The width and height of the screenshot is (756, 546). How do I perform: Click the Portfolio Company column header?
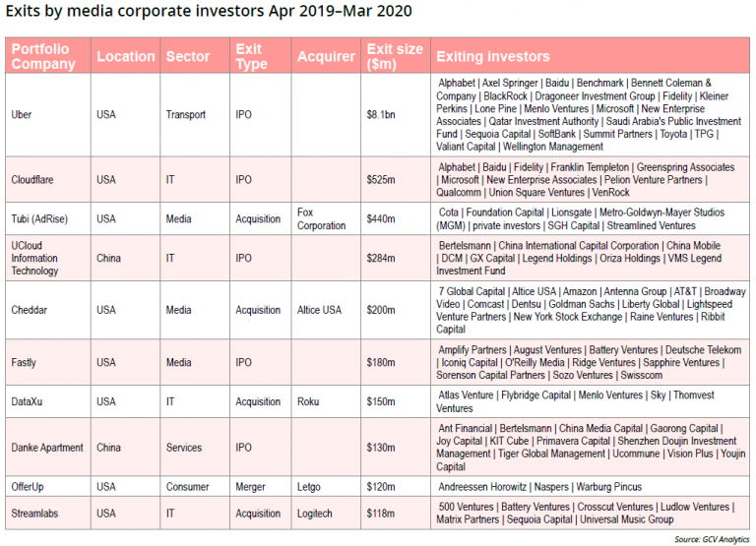(x=43, y=57)
